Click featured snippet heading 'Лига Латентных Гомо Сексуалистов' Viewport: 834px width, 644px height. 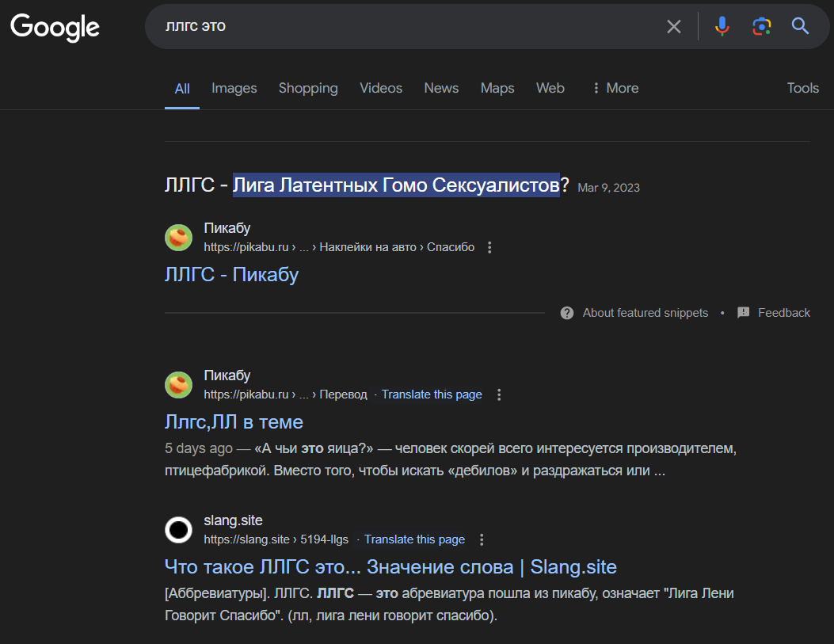pyautogui.click(x=396, y=185)
